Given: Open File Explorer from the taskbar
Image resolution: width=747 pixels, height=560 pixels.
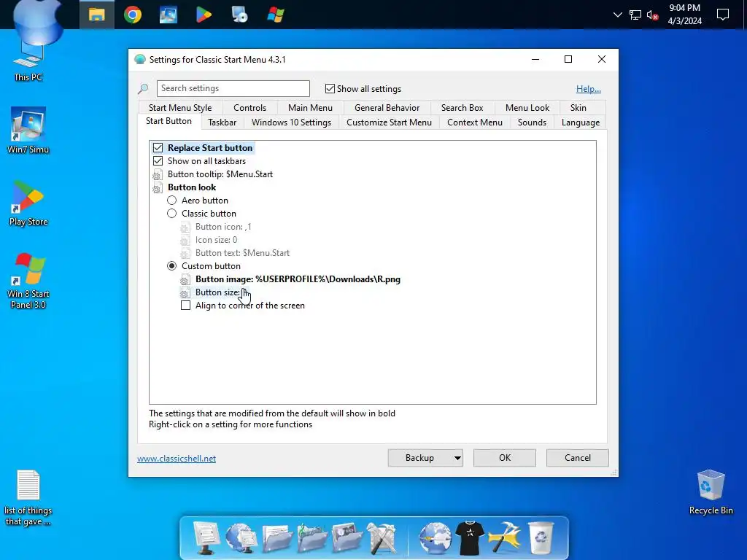Looking at the screenshot, I should tap(97, 15).
